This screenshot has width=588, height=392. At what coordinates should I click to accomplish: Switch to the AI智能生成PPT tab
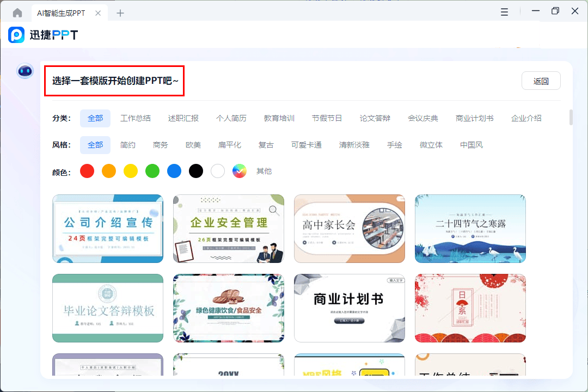pyautogui.click(x=61, y=13)
